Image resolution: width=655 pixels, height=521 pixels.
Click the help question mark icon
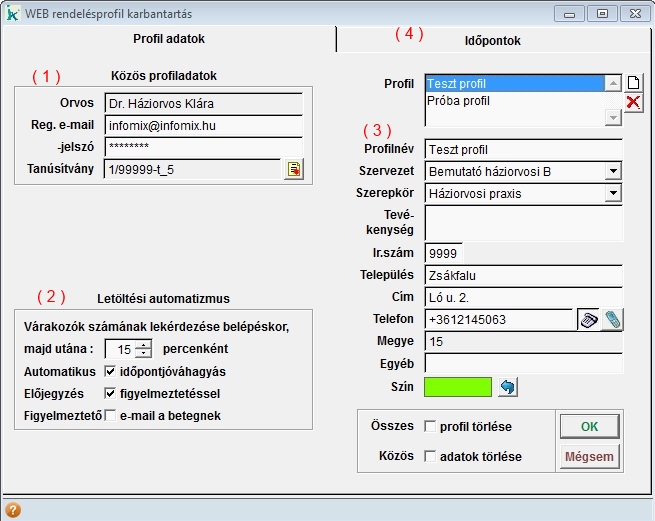[x=13, y=509]
